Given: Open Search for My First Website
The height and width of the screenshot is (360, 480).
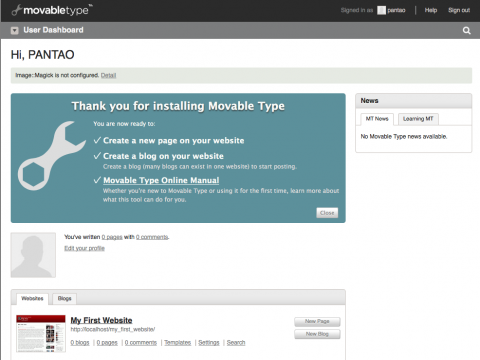Looking at the screenshot, I should 236,343.
